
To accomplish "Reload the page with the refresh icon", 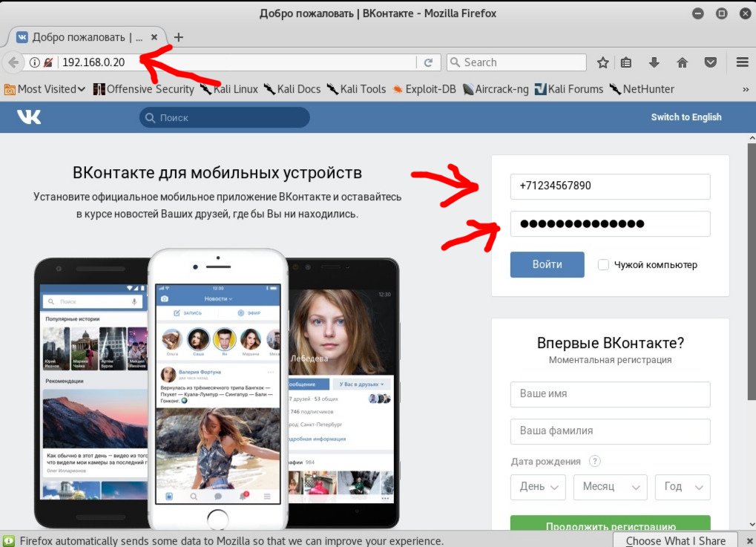I will click(428, 62).
